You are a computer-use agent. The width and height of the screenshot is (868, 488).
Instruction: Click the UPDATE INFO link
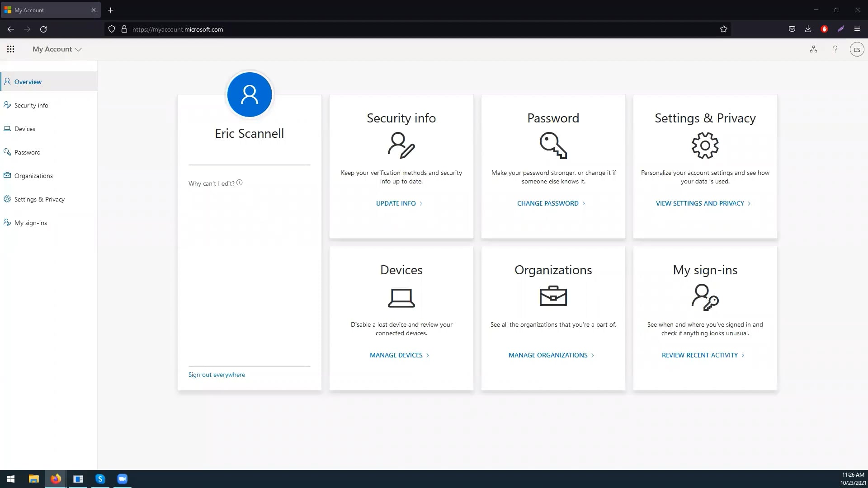pos(396,203)
